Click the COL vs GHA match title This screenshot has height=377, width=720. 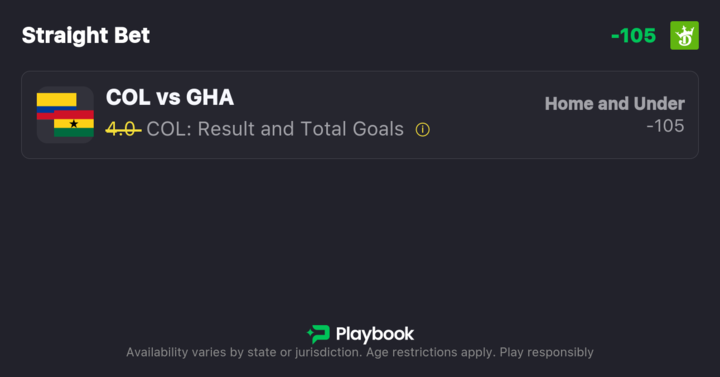coord(170,97)
